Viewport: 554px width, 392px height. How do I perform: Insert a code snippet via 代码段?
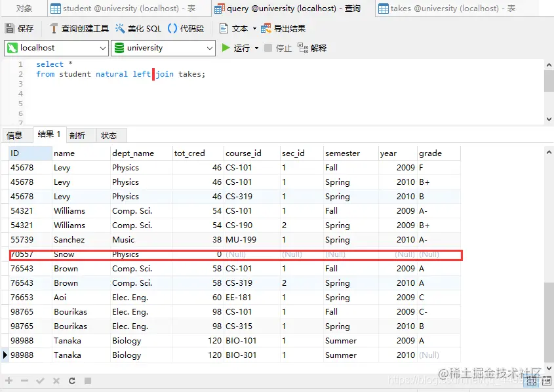point(186,29)
